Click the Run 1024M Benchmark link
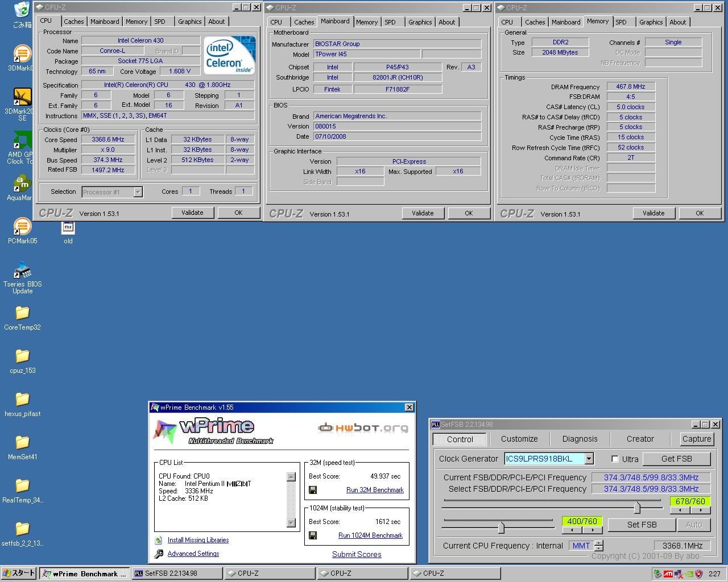The height and width of the screenshot is (582, 728). point(370,535)
